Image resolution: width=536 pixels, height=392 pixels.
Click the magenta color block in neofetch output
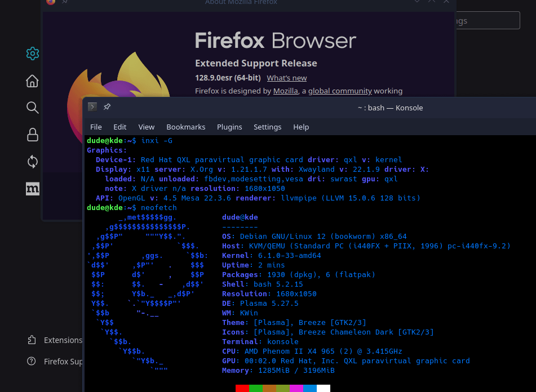[296, 388]
